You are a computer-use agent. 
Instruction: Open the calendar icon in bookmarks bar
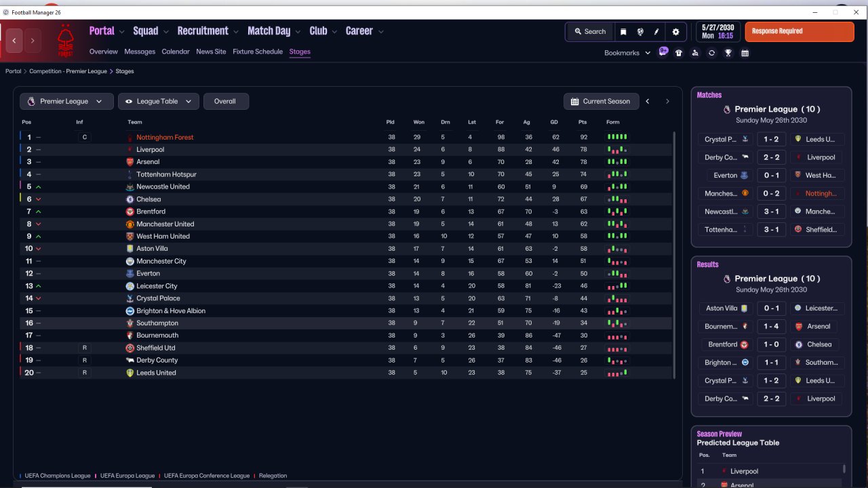(745, 53)
